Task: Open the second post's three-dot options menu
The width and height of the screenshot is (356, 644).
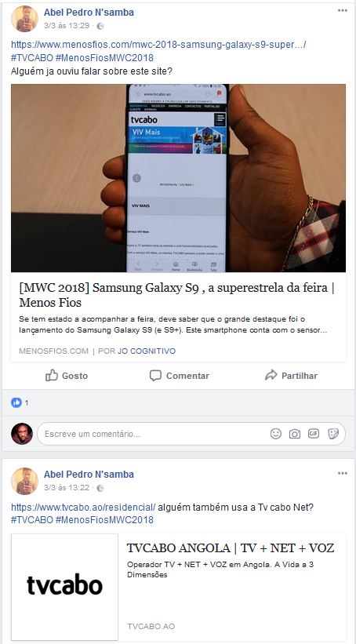Action: (x=343, y=474)
